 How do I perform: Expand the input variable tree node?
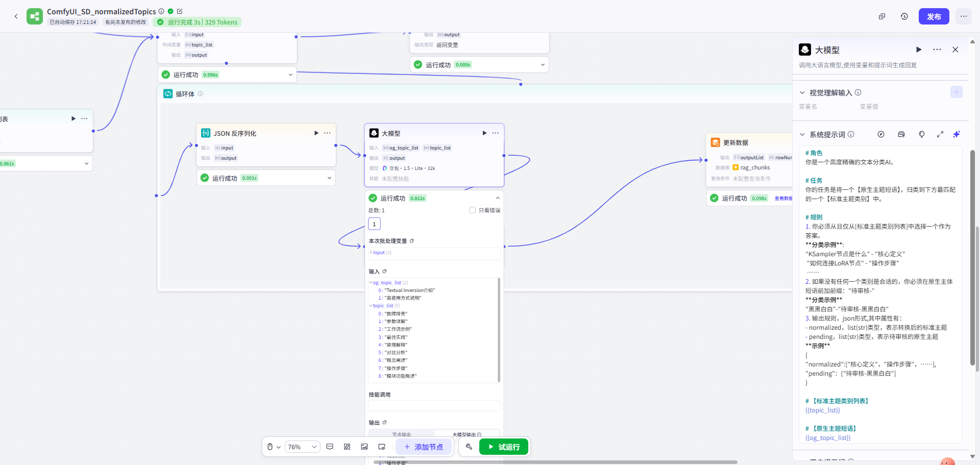[371, 253]
